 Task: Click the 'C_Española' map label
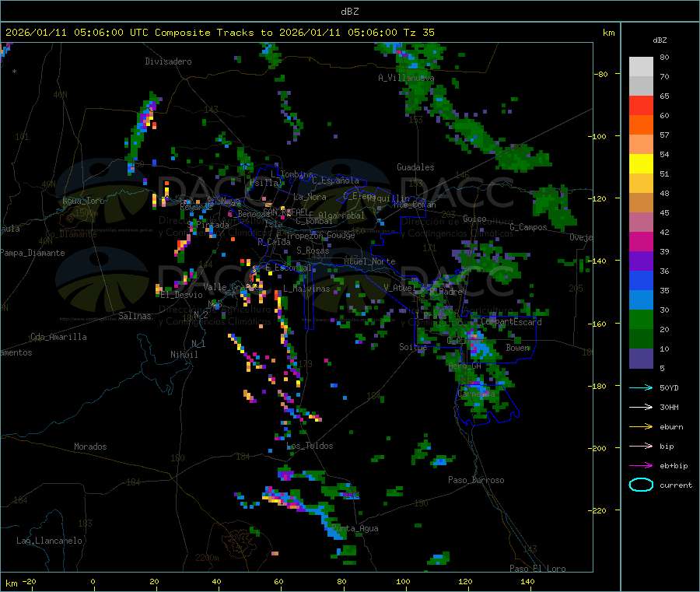point(335,180)
